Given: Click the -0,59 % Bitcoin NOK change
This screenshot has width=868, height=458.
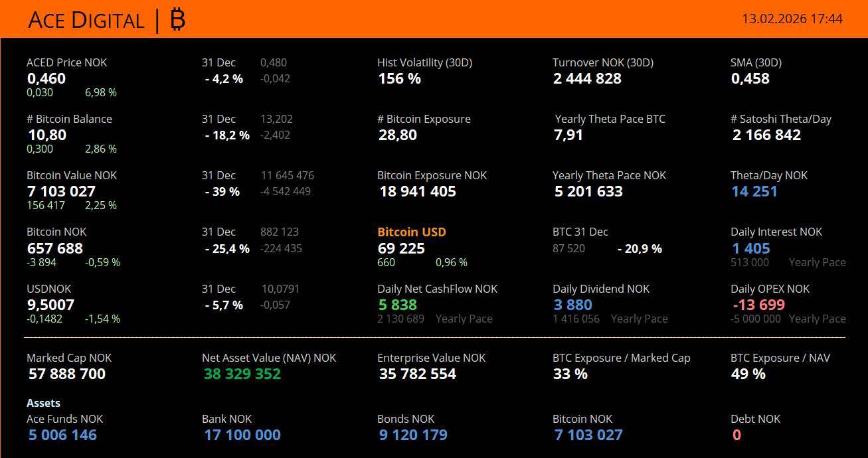Looking at the screenshot, I should (x=102, y=262).
